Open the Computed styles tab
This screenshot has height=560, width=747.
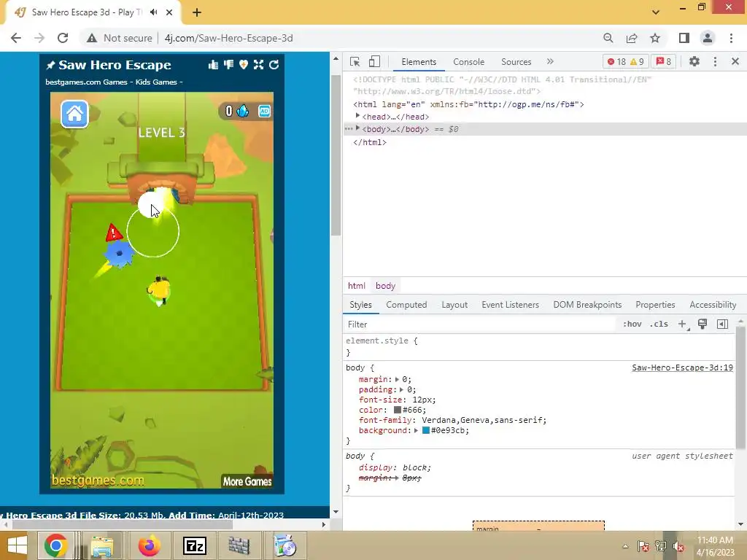click(406, 305)
